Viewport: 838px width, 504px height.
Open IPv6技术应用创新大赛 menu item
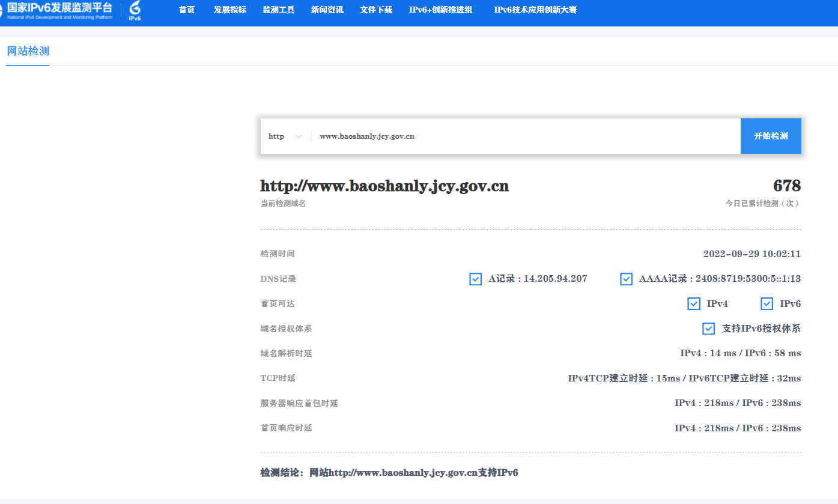click(x=535, y=10)
